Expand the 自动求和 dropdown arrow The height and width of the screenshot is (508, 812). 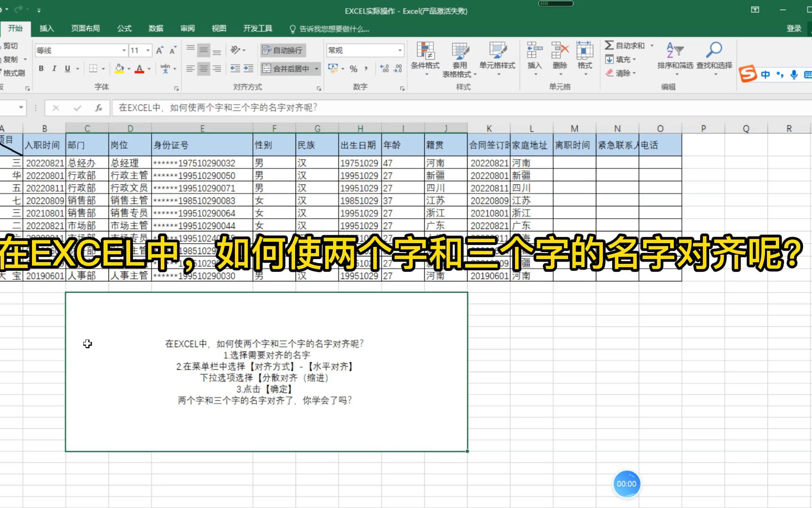652,46
